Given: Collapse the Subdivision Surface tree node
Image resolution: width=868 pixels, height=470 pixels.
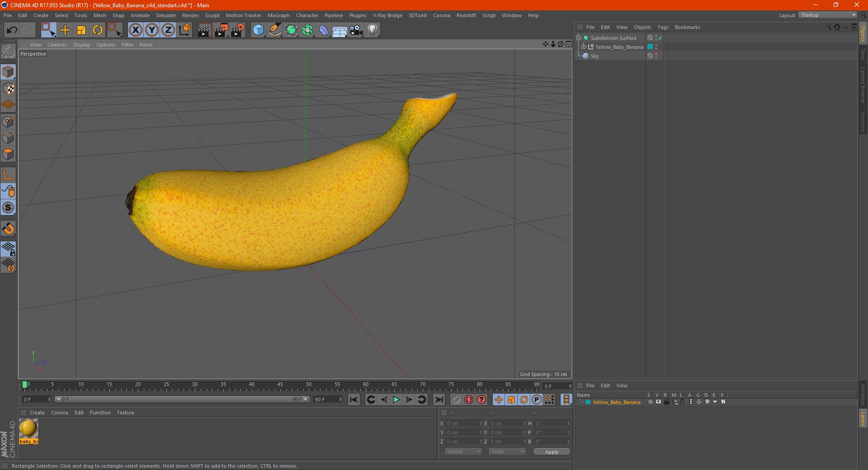Looking at the screenshot, I should pyautogui.click(x=579, y=38).
